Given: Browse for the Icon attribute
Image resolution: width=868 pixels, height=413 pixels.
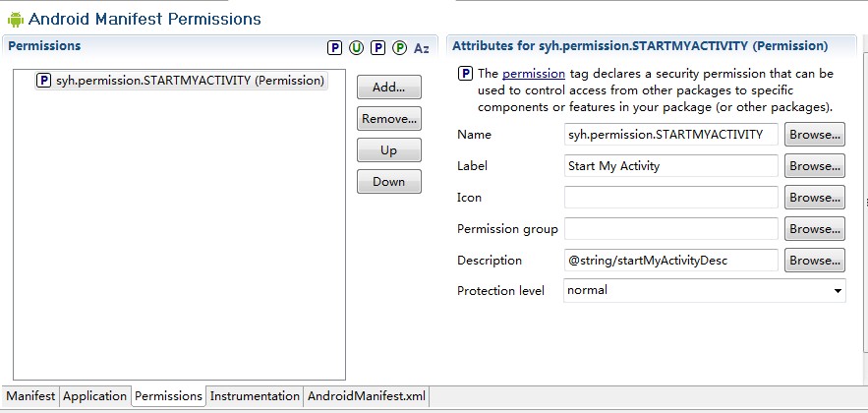Looking at the screenshot, I should point(815,198).
